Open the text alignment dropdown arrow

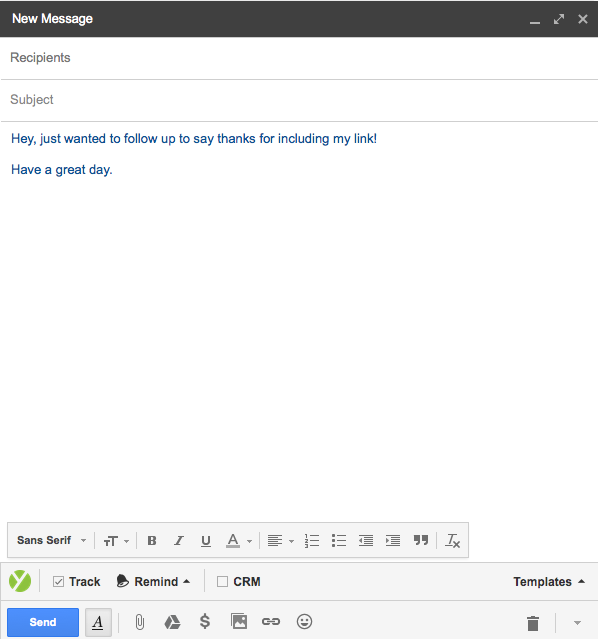291,542
